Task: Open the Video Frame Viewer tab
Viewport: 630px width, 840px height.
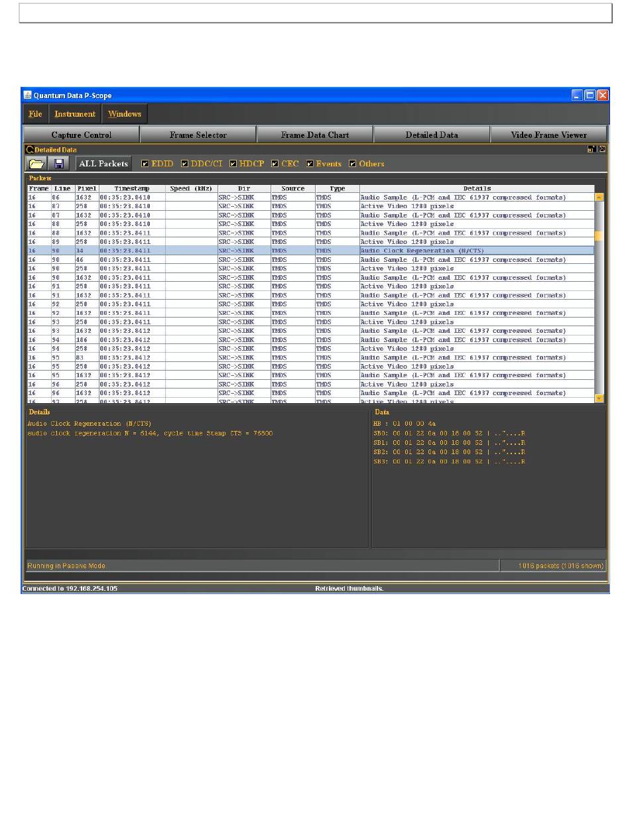Action: point(548,135)
